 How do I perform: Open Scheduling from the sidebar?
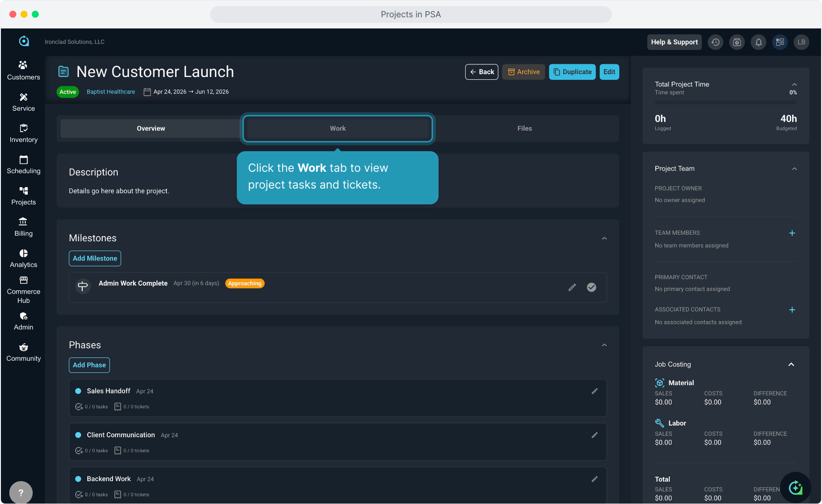[23, 165]
